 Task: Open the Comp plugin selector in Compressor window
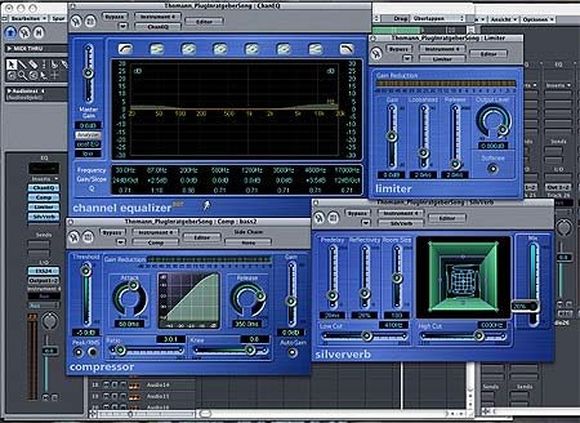click(x=155, y=242)
